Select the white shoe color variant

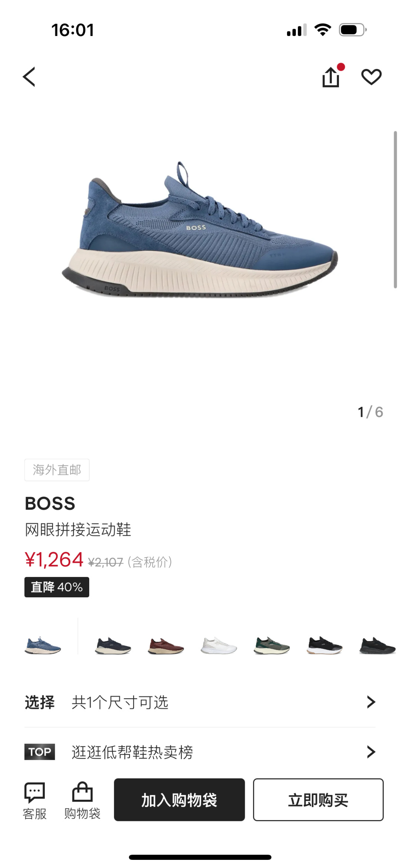pyautogui.click(x=219, y=646)
